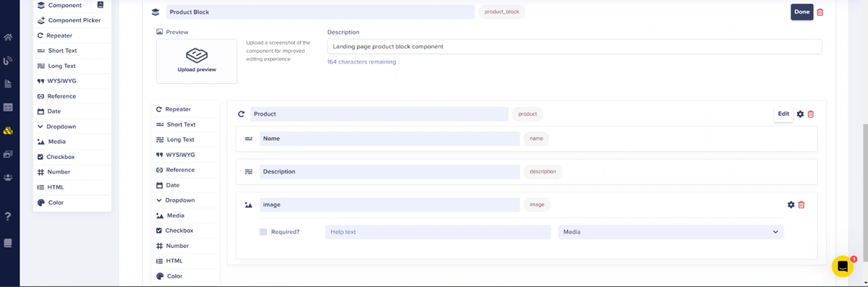Click the question mark help icon
868x287 pixels.
point(8,216)
